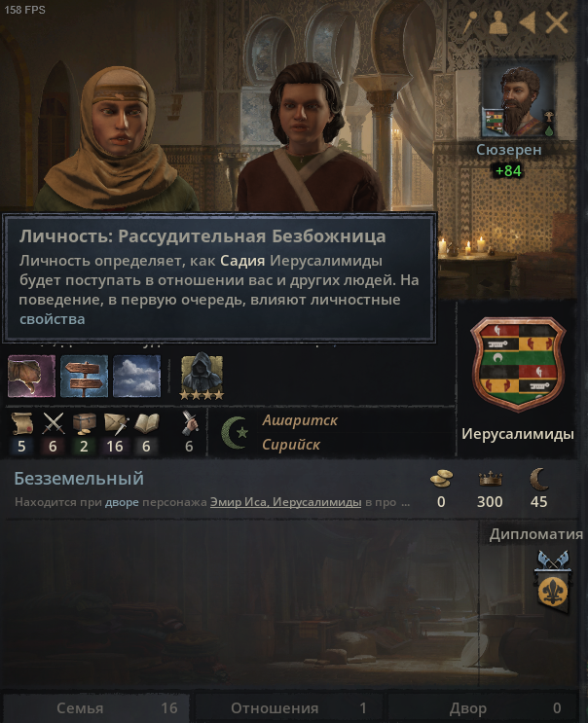
Task: Click the Дипломатия banner icon
Action: [x=553, y=582]
